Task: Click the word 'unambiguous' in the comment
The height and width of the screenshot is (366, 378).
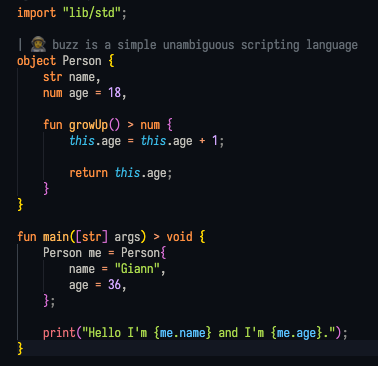Action: point(198,45)
